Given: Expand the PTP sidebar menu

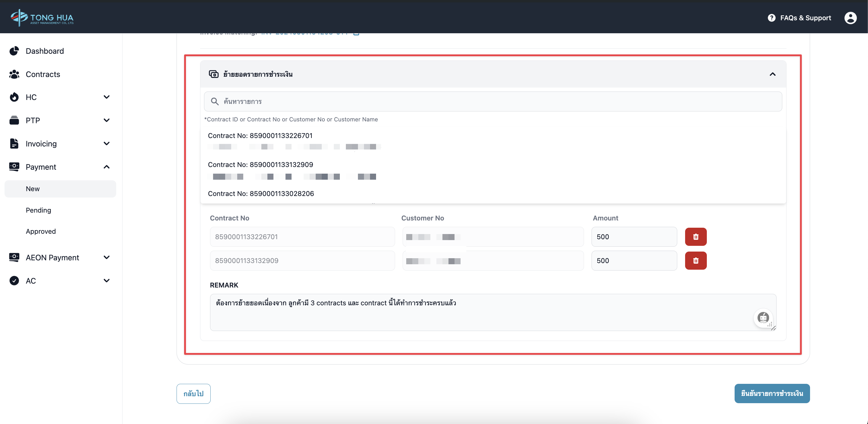Looking at the screenshot, I should coord(107,120).
